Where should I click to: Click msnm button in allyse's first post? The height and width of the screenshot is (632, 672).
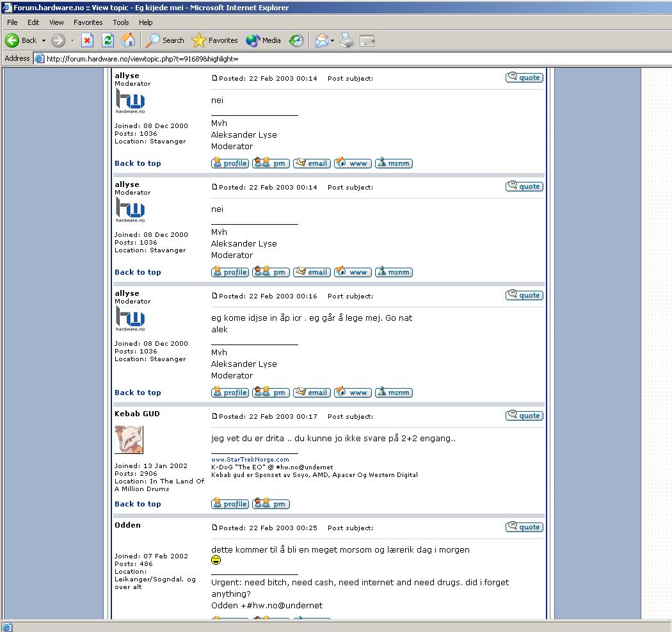point(394,163)
